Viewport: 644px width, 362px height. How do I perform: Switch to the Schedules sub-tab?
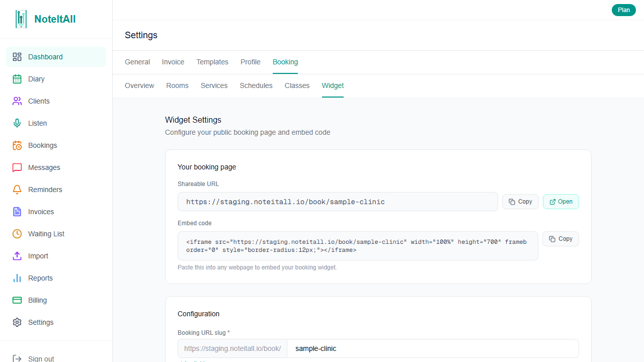click(x=256, y=85)
